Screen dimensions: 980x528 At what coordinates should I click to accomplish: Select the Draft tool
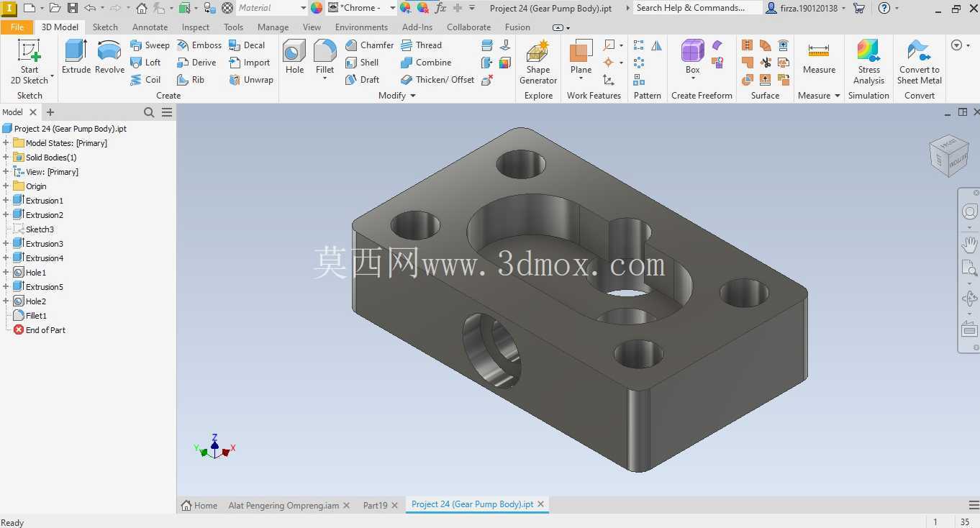click(362, 80)
